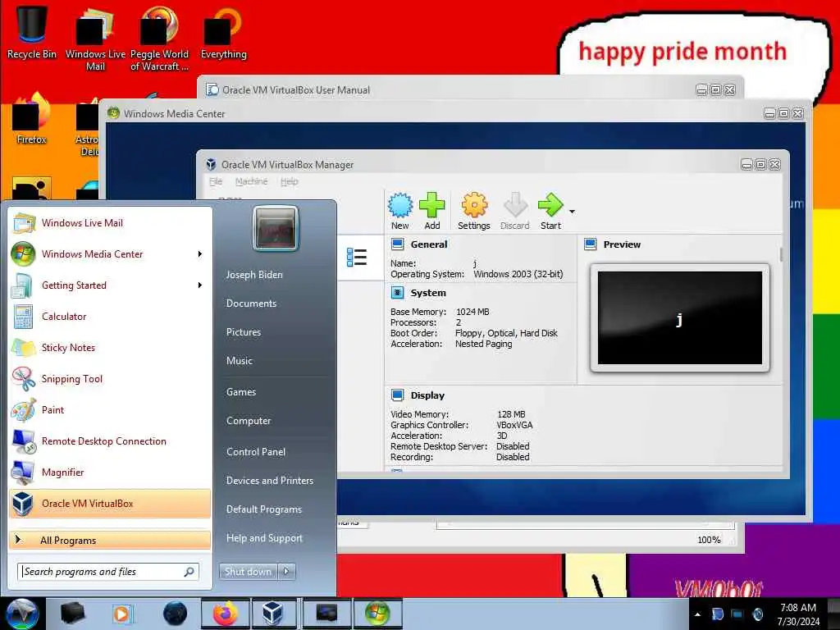Launch Snipping Tool from Start menu
This screenshot has height=630, width=840.
coord(110,379)
